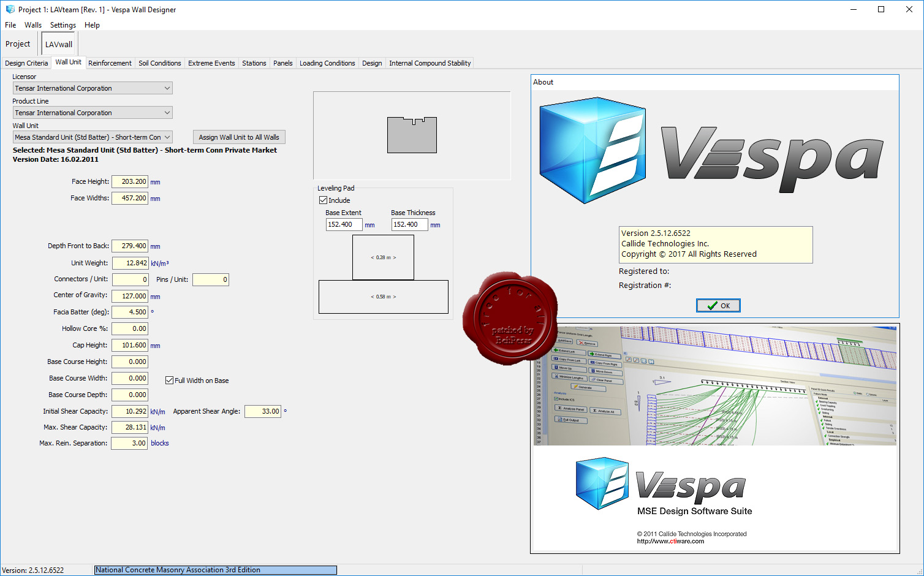
Task: Click the Cap Height field
Action: pyautogui.click(x=130, y=346)
